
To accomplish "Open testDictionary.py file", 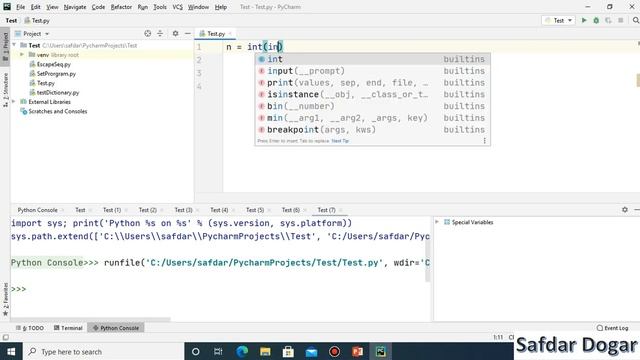I will point(54,92).
